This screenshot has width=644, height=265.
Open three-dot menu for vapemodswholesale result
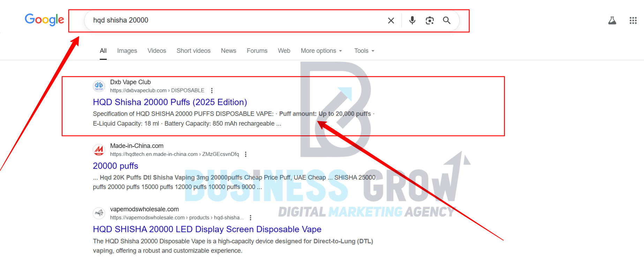click(x=250, y=218)
